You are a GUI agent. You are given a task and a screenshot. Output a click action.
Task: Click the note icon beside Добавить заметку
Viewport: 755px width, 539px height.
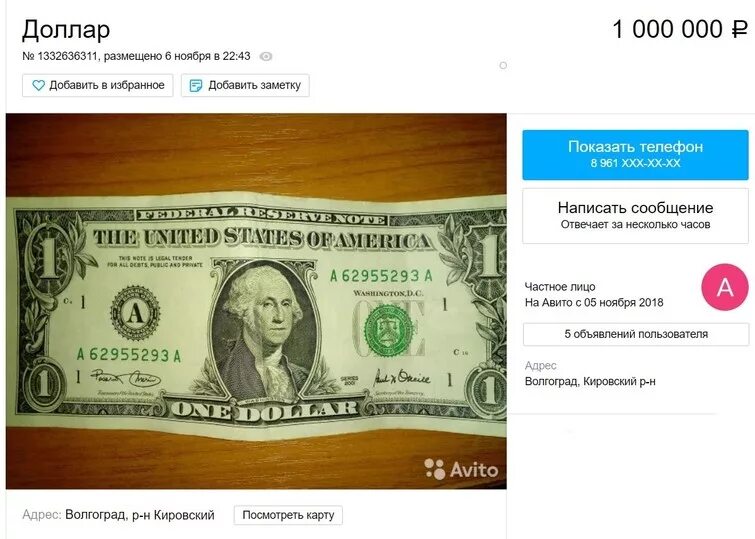(x=195, y=86)
